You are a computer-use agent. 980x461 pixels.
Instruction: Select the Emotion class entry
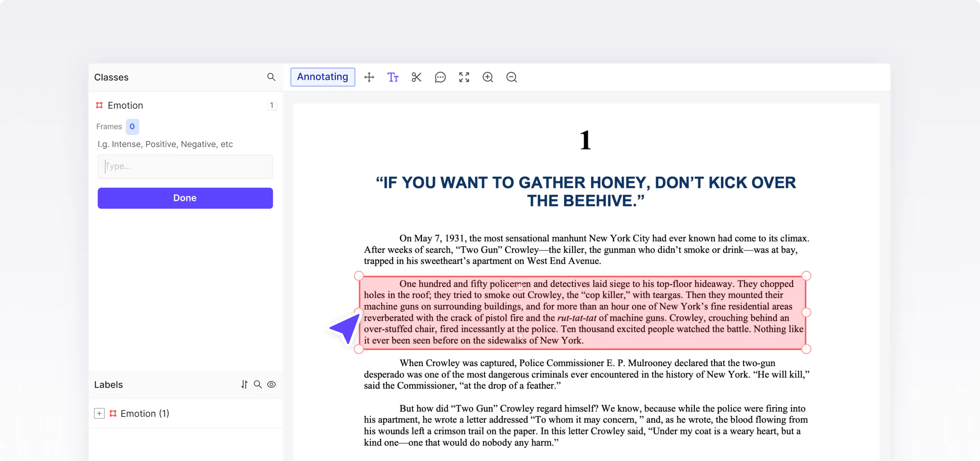(125, 105)
